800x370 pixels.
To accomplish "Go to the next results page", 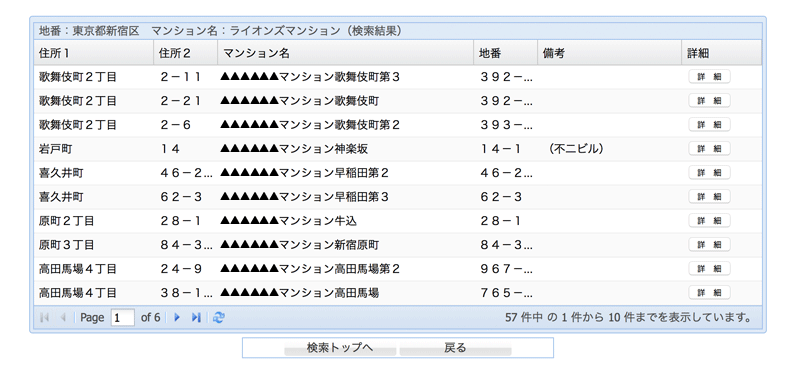I will tap(177, 317).
